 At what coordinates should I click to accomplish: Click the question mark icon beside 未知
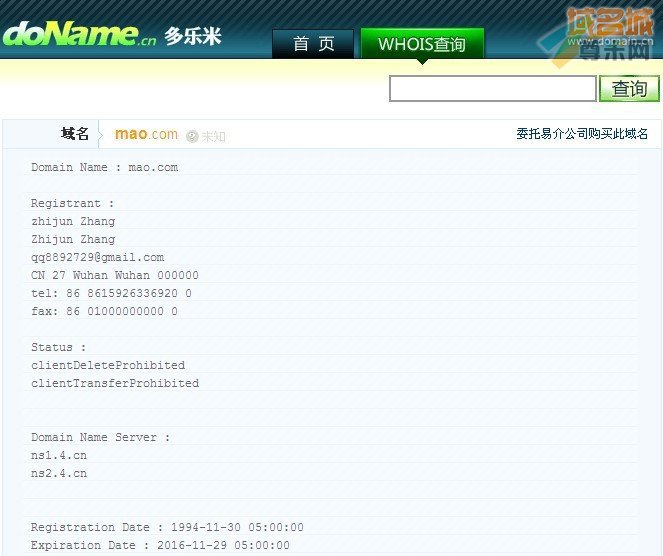coord(192,137)
